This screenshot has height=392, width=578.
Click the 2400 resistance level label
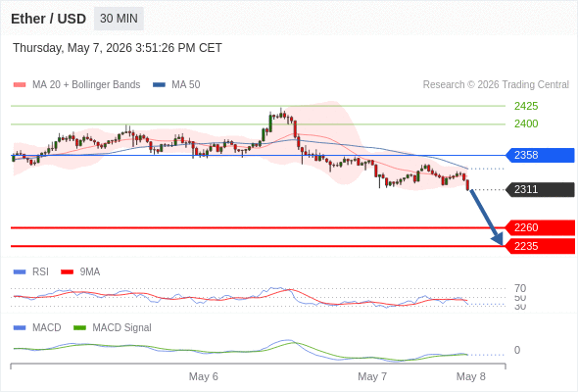click(526, 123)
